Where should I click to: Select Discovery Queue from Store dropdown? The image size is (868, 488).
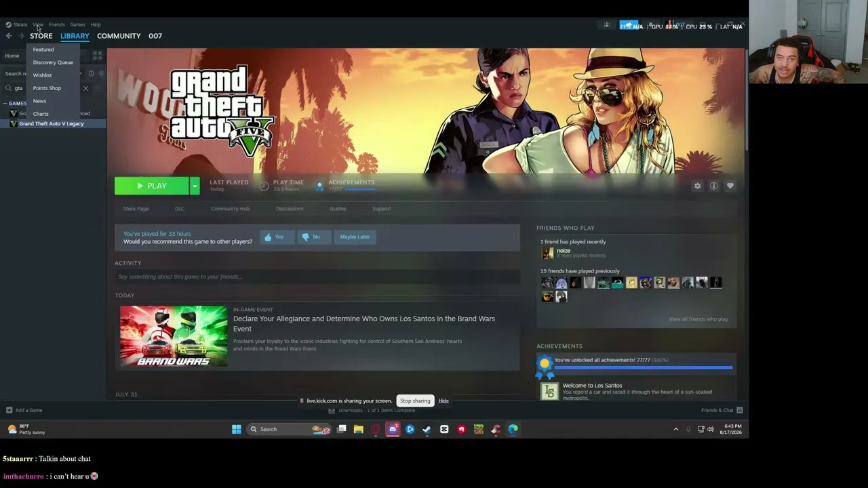click(53, 62)
